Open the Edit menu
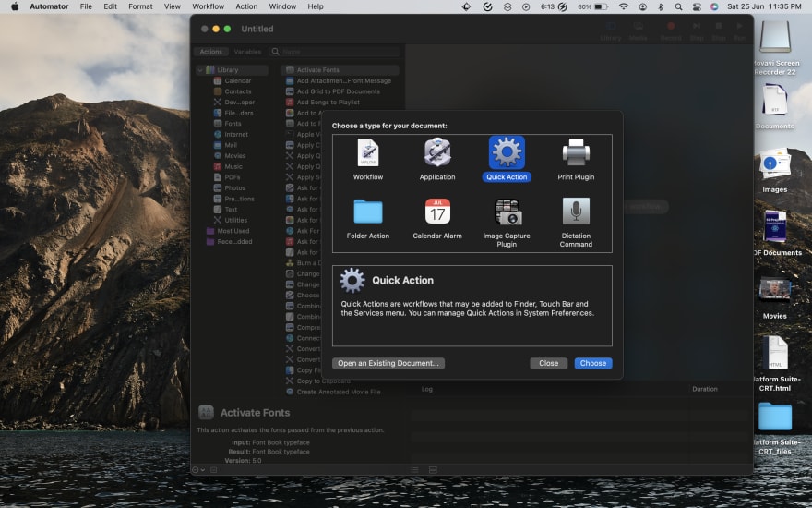 pos(110,6)
